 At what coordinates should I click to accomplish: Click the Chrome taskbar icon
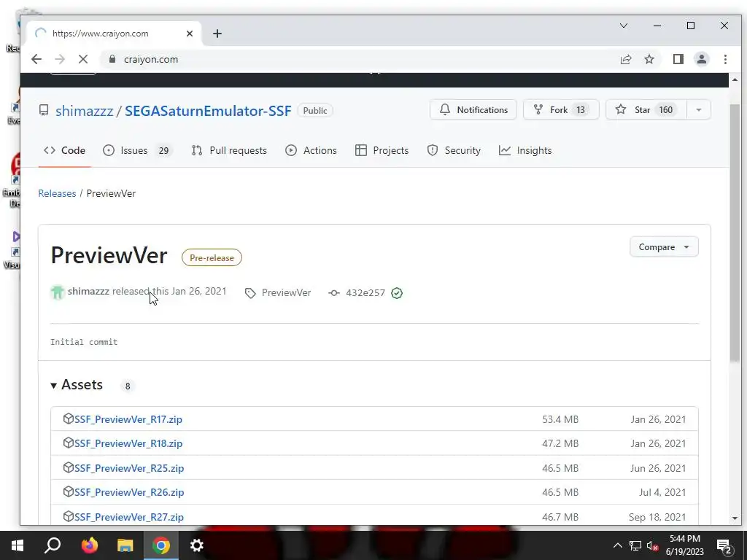click(x=161, y=545)
